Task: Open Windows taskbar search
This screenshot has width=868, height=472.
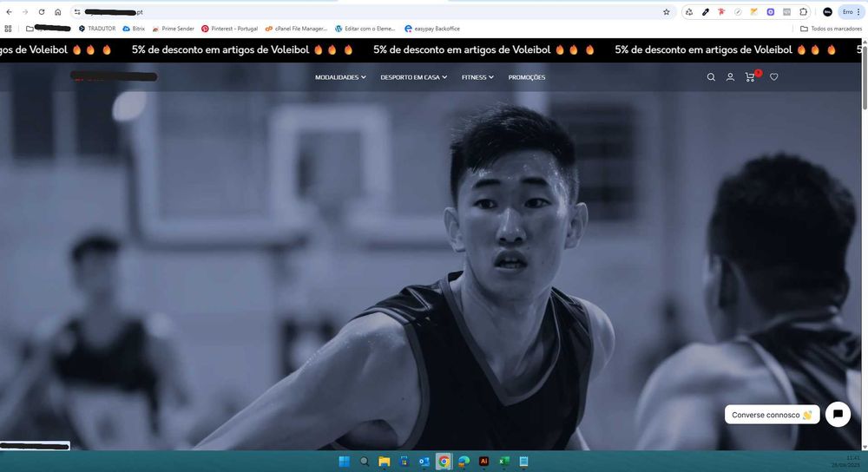Action: point(365,462)
